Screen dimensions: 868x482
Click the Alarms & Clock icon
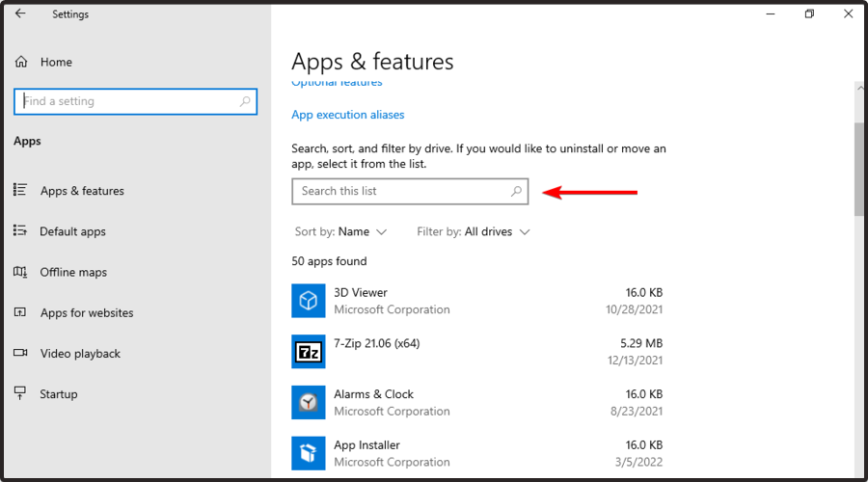tap(308, 402)
